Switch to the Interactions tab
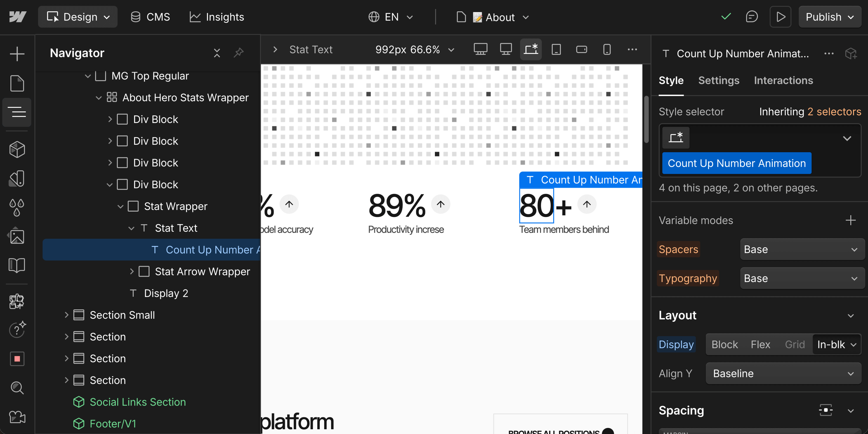Screen dimensions: 868x434 pos(783,80)
